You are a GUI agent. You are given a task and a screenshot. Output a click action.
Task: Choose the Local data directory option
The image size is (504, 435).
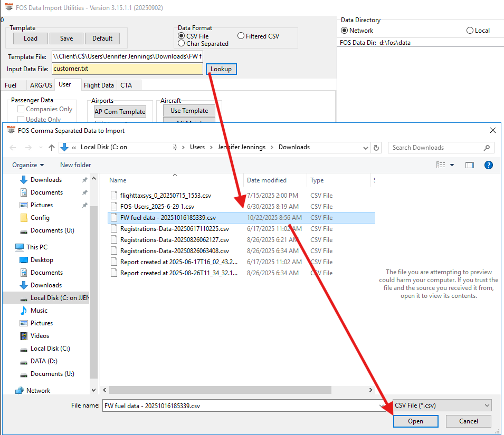coord(470,31)
